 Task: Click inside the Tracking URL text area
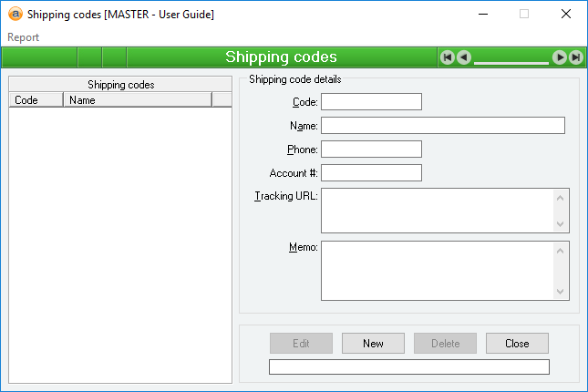tap(438, 211)
